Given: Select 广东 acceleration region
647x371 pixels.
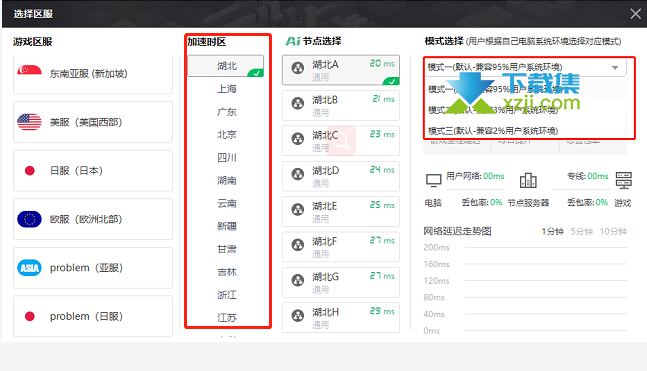Looking at the screenshot, I should tap(227, 112).
